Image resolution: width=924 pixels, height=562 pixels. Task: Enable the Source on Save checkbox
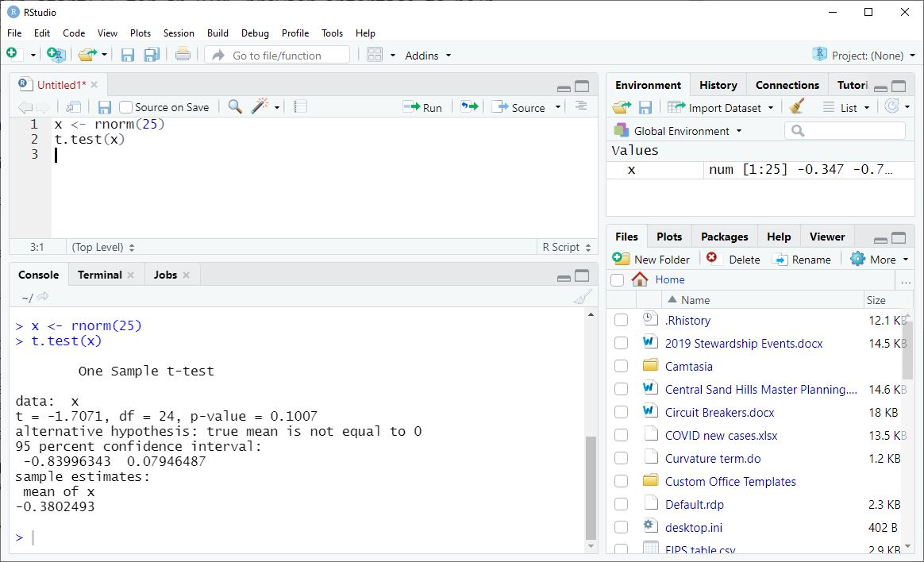pos(125,106)
